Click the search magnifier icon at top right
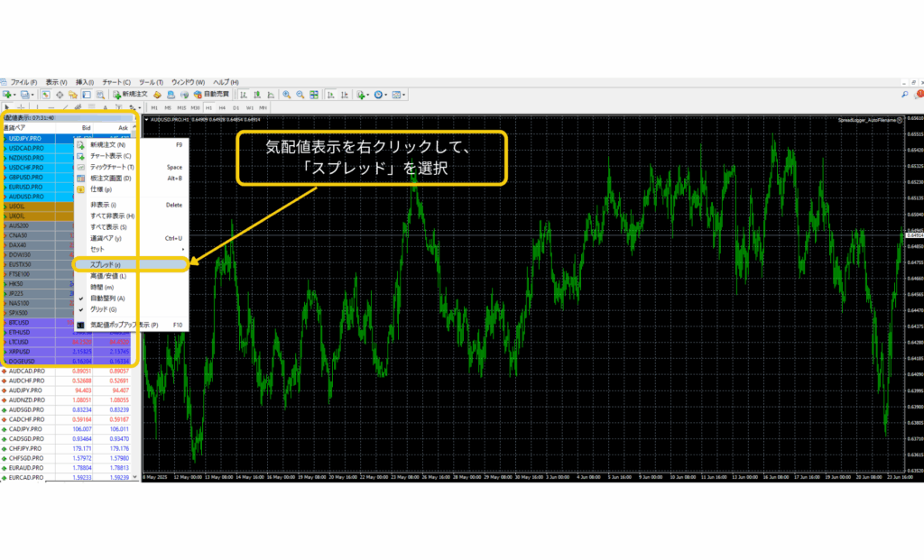 pos(905,94)
